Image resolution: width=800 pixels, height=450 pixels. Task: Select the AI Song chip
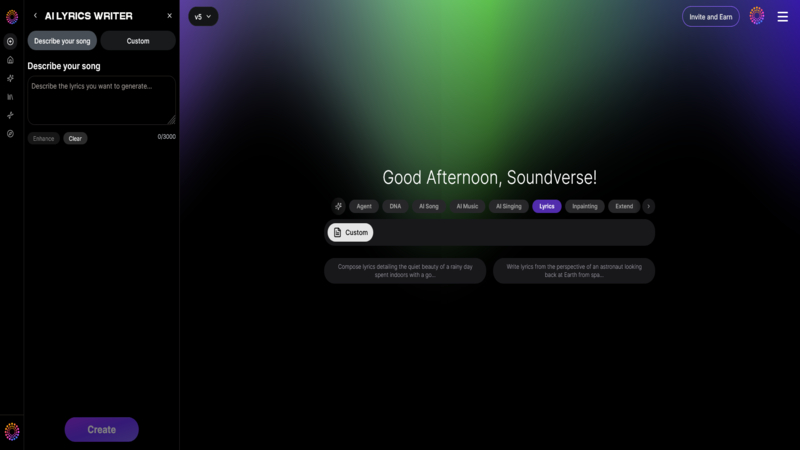[429, 206]
